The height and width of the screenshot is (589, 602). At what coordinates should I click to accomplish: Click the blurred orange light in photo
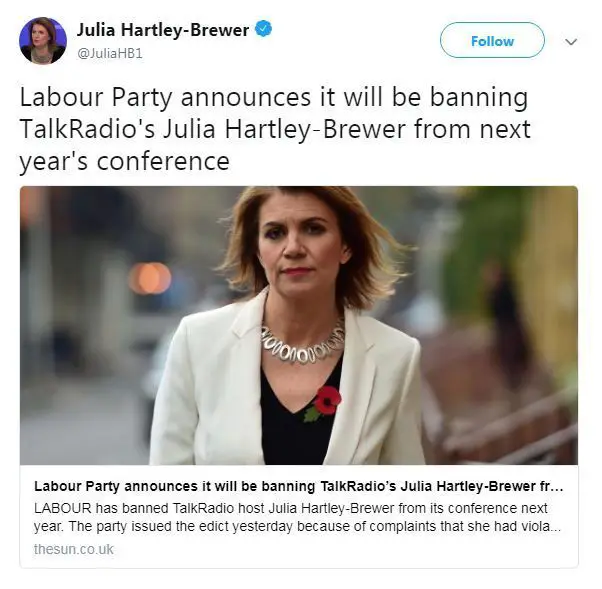click(150, 278)
